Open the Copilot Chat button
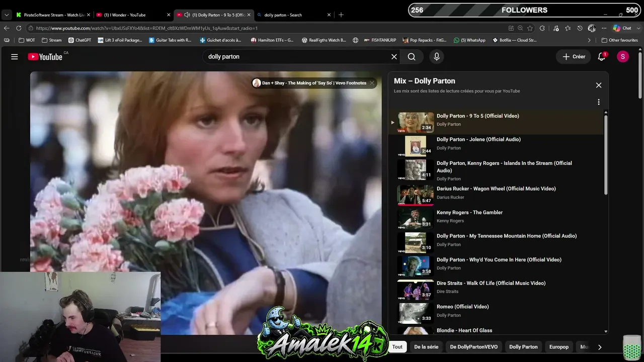The height and width of the screenshot is (362, 644). coord(622,28)
